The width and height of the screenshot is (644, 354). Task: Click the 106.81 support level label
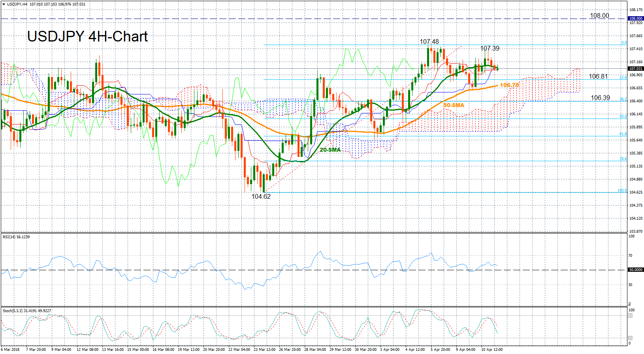click(x=598, y=76)
